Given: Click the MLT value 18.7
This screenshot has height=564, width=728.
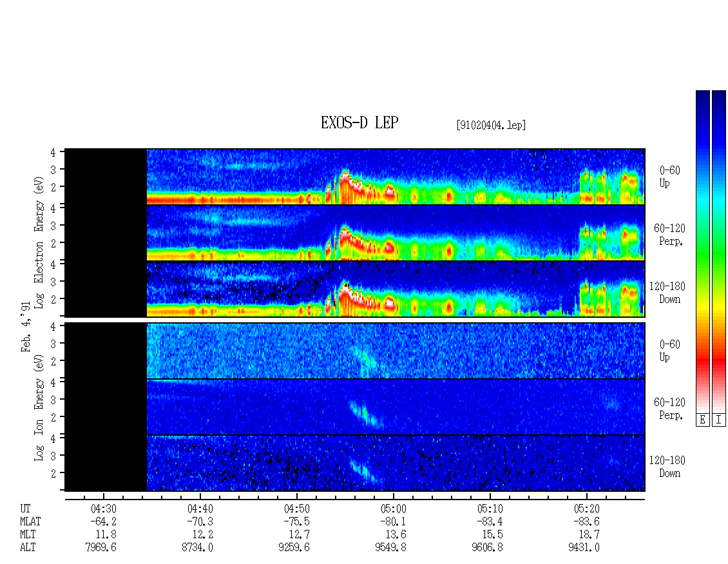Looking at the screenshot, I should [589, 535].
